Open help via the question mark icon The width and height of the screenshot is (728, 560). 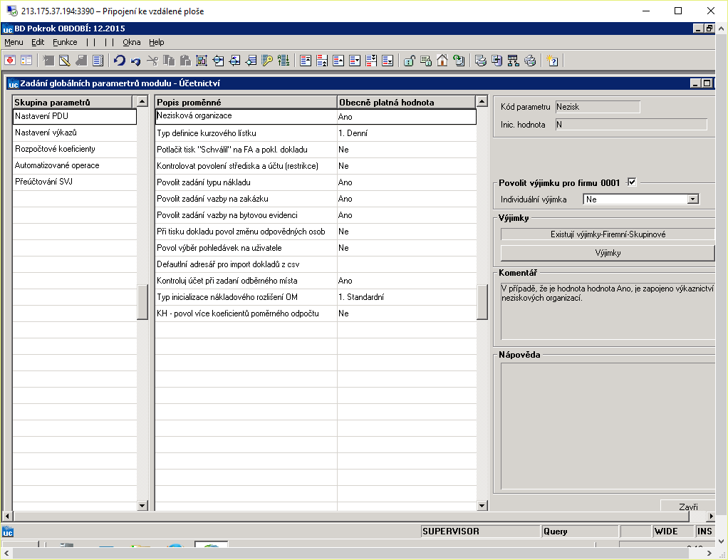[x=552, y=61]
